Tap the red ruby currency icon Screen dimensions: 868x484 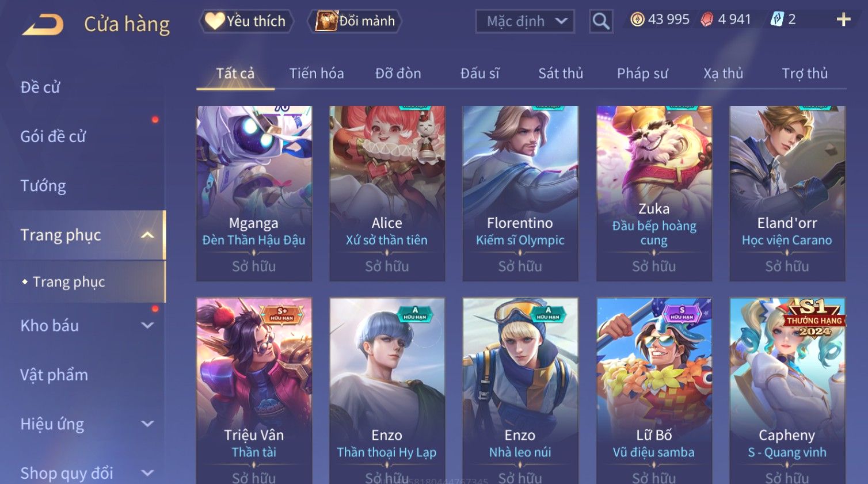707,20
